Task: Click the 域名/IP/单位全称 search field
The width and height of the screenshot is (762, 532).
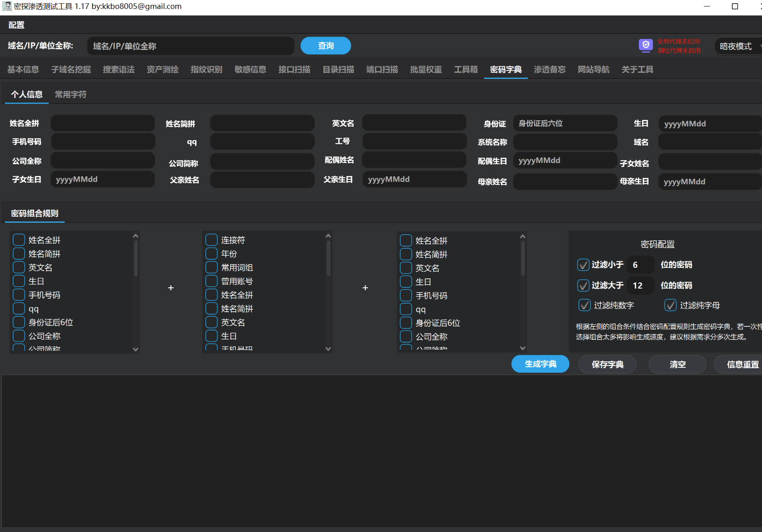Action: [191, 46]
